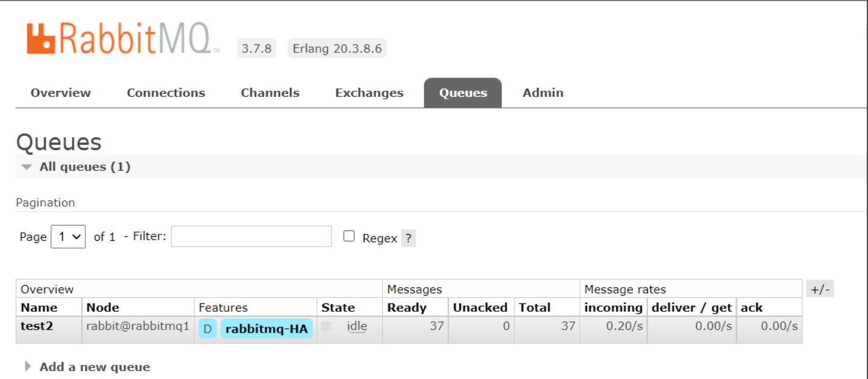This screenshot has height=379, width=868.
Task: Click the rabbit@rabbitmq1 node cell
Action: click(138, 326)
